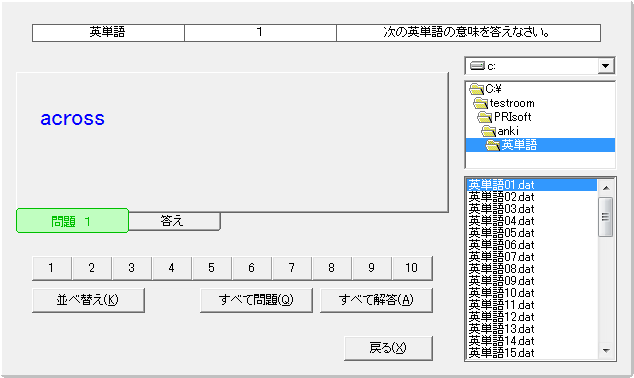Image resolution: width=634 pixels, height=378 pixels.
Task: Select file 英単語02.dat
Action: (x=531, y=197)
